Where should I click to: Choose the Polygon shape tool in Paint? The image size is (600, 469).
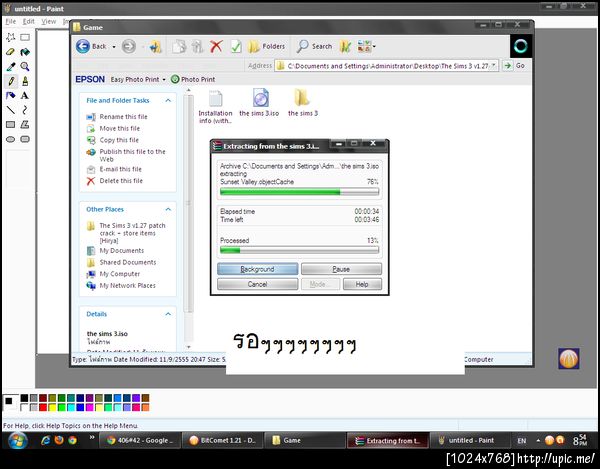25,124
